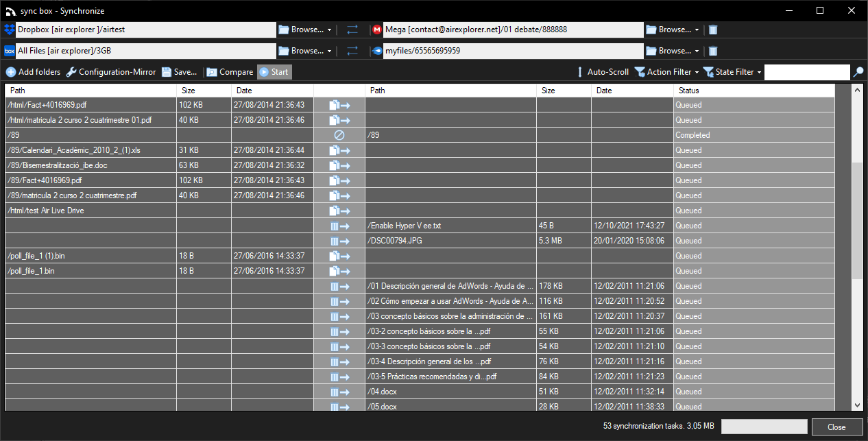Click the copy action icon for Fact+4016969.pdf

click(338, 104)
